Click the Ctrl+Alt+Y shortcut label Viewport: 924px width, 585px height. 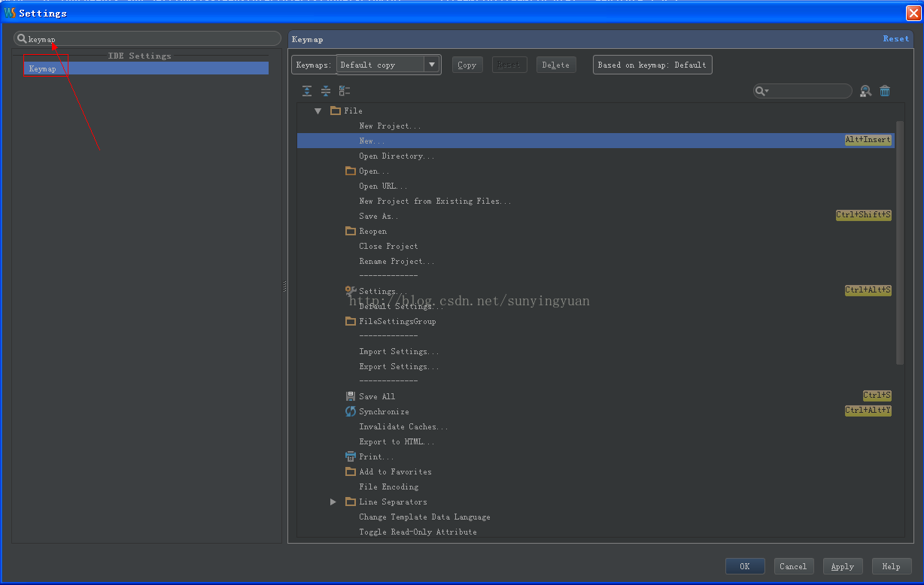point(868,411)
